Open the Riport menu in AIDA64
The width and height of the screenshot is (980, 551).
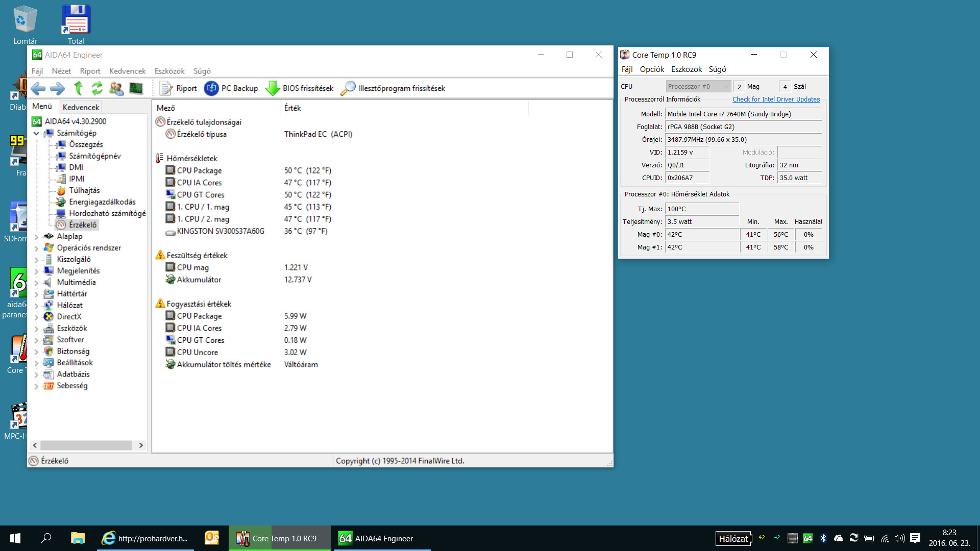(x=90, y=71)
